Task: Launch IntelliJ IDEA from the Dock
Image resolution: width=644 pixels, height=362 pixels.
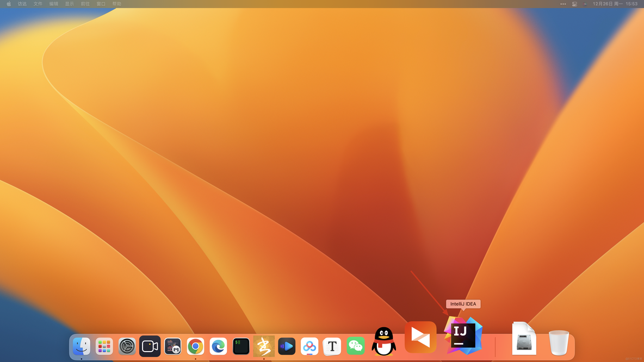Action: 463,335
